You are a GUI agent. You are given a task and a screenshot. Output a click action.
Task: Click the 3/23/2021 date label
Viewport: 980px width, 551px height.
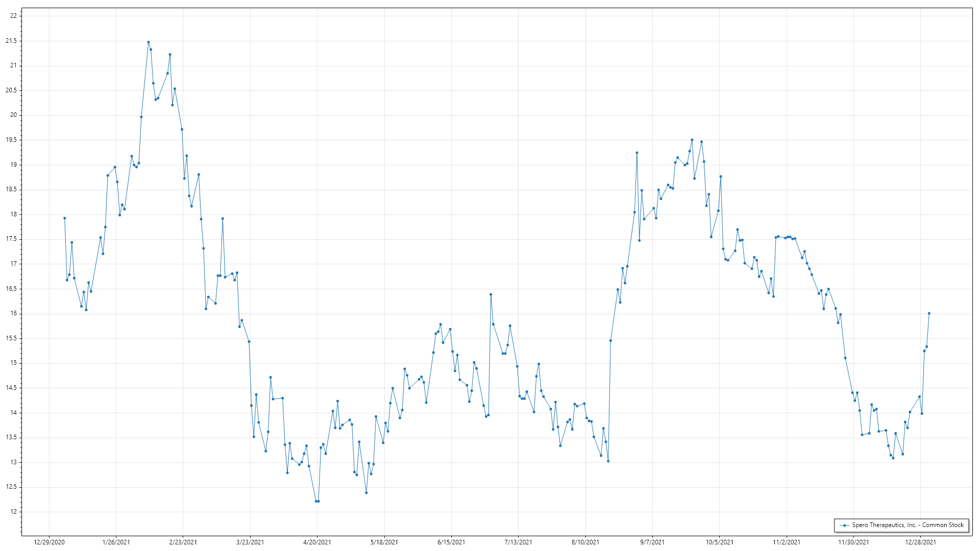pos(250,542)
